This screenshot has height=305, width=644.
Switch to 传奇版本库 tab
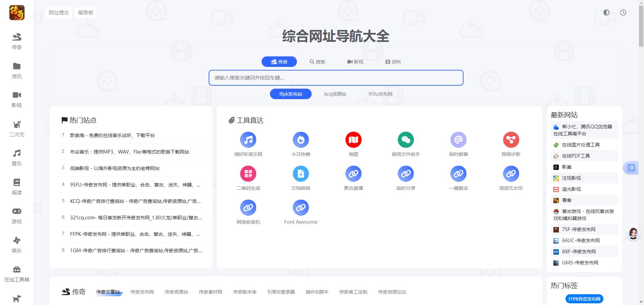pyautogui.click(x=245, y=292)
